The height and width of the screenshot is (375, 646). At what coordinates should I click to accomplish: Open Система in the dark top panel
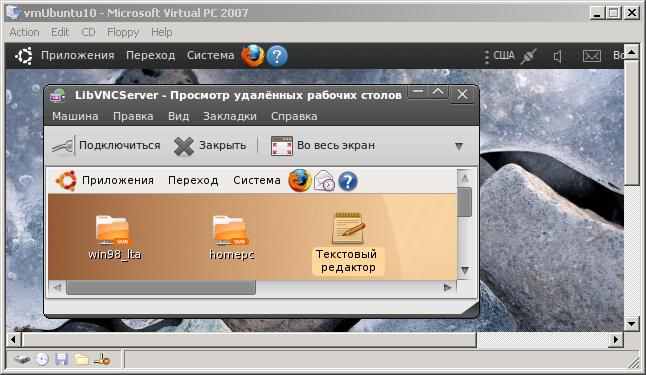point(210,55)
